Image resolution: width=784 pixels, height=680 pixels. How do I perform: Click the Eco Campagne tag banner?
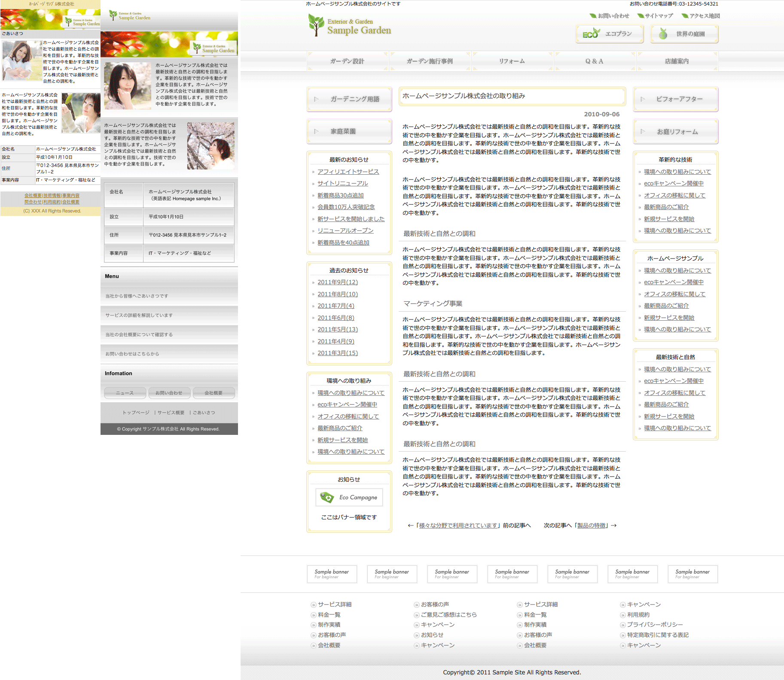[349, 497]
